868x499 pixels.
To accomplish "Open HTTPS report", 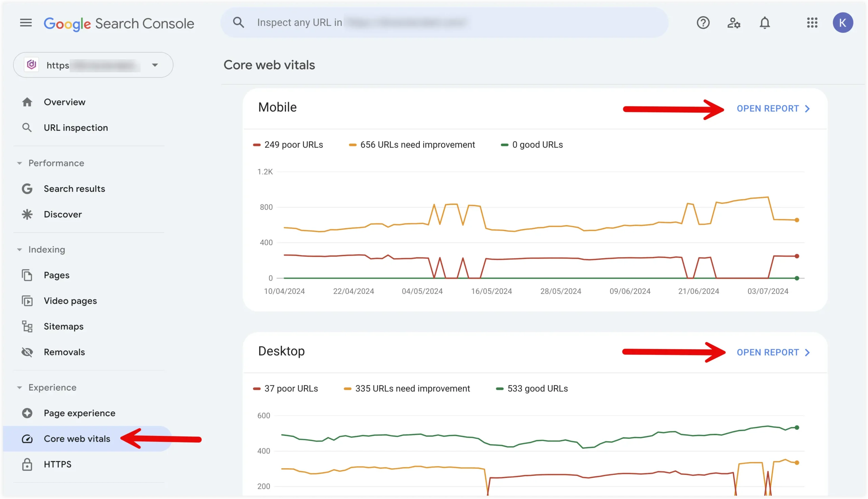I will pyautogui.click(x=58, y=464).
